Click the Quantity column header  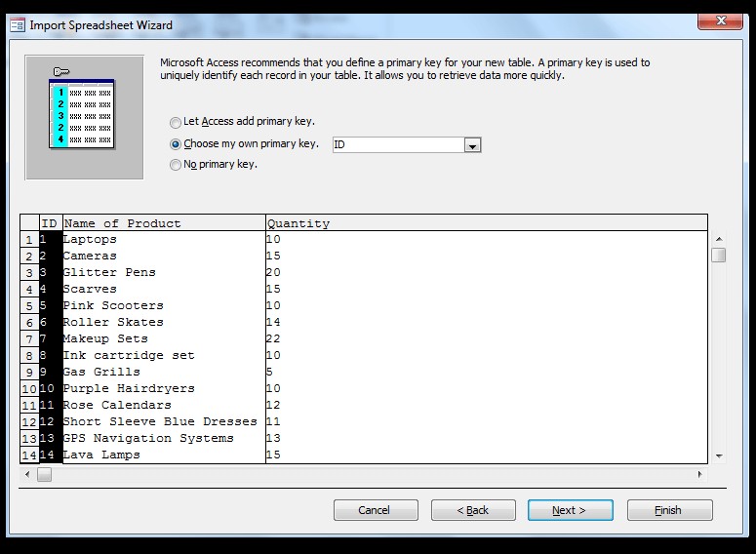point(487,223)
